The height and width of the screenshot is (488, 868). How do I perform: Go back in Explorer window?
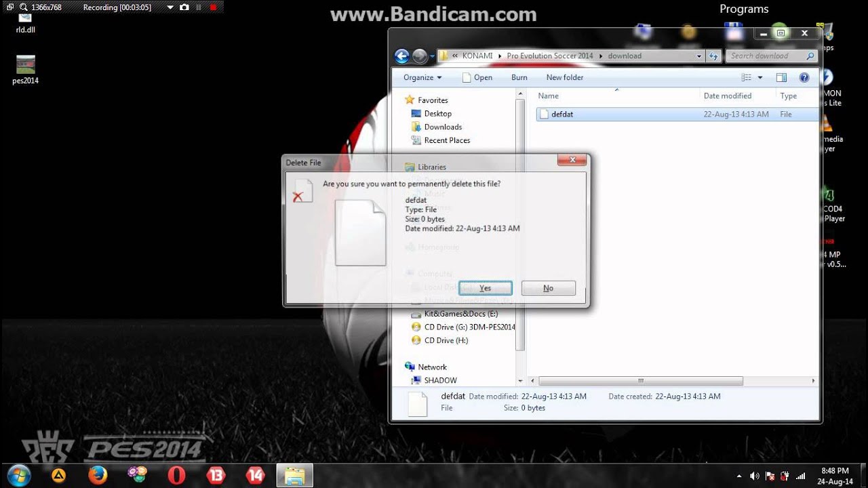point(401,56)
